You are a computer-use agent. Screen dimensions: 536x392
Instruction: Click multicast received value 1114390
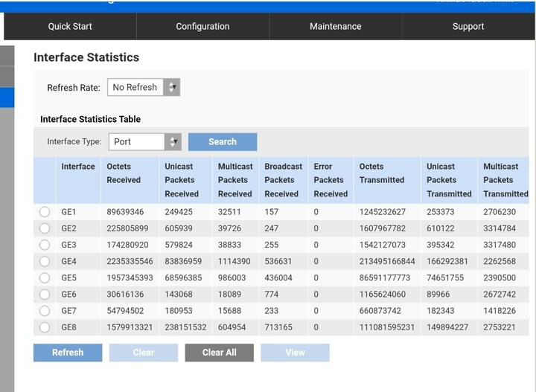coord(234,261)
